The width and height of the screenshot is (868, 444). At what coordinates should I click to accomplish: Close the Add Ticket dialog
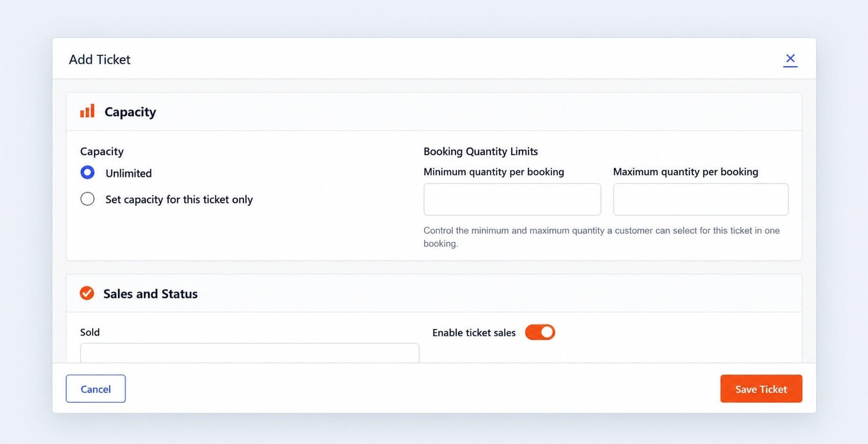click(790, 59)
